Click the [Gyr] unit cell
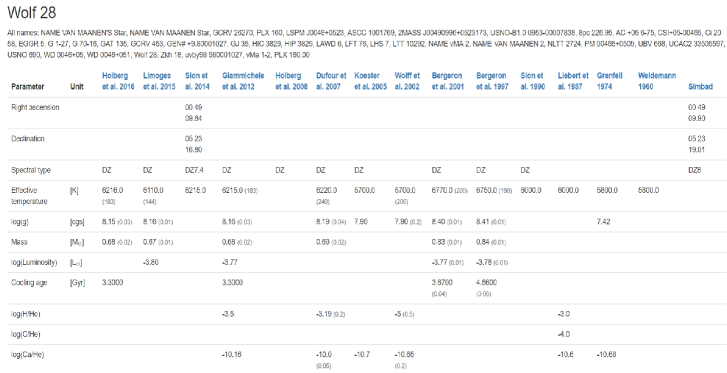The image size is (727, 373). (77, 283)
